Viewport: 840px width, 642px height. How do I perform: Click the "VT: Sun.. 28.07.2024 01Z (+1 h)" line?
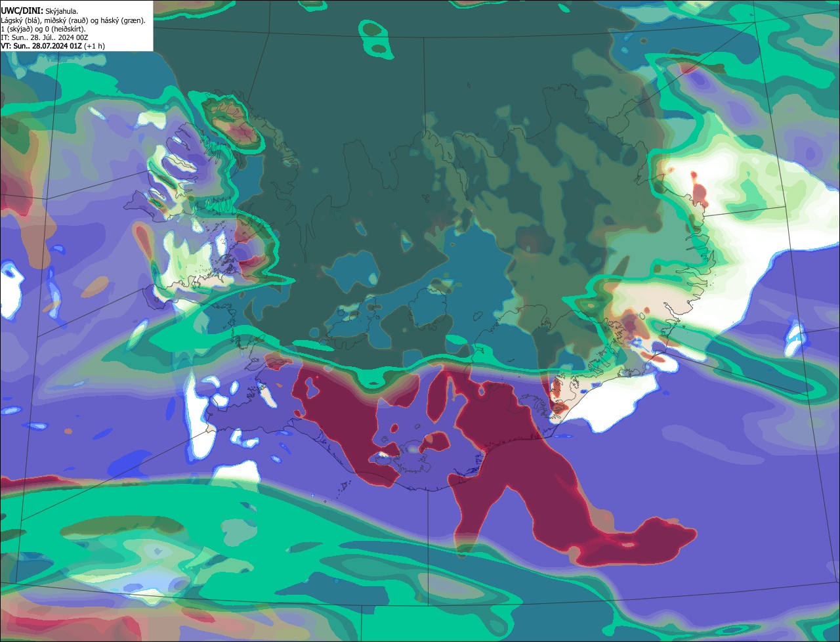(53, 46)
